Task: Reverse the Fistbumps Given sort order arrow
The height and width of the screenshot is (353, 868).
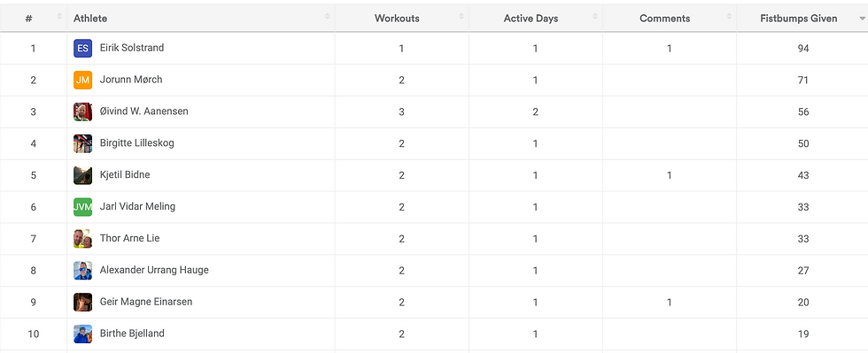Action: pos(862,19)
